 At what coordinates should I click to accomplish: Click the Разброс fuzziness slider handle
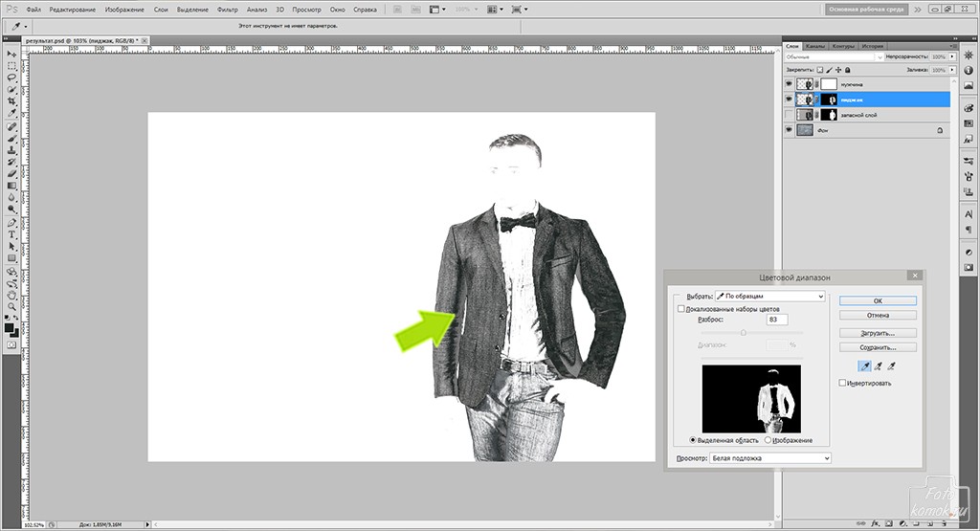(x=744, y=332)
